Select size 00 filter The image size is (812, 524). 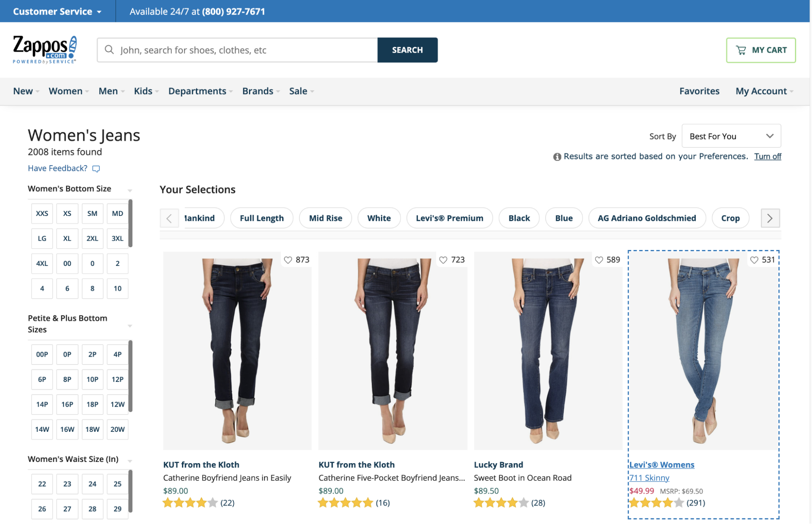coord(67,263)
